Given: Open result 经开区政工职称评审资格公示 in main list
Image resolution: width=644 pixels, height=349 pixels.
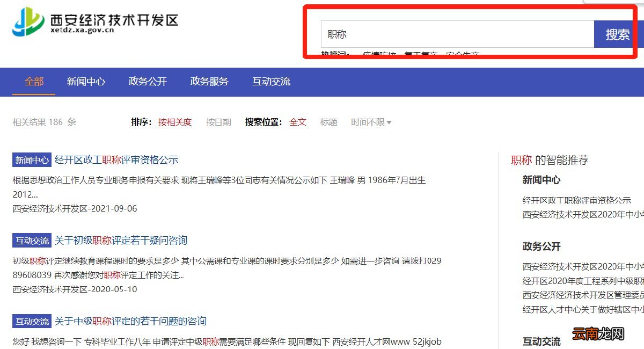Looking at the screenshot, I should (116, 160).
